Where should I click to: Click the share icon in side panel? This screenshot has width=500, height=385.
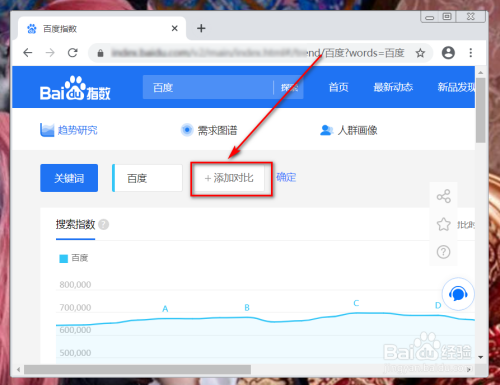[444, 196]
